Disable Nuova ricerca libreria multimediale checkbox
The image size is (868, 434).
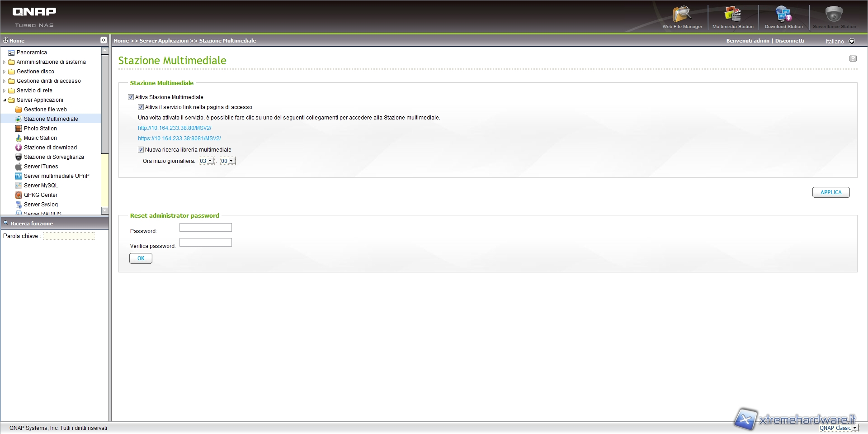pos(141,150)
